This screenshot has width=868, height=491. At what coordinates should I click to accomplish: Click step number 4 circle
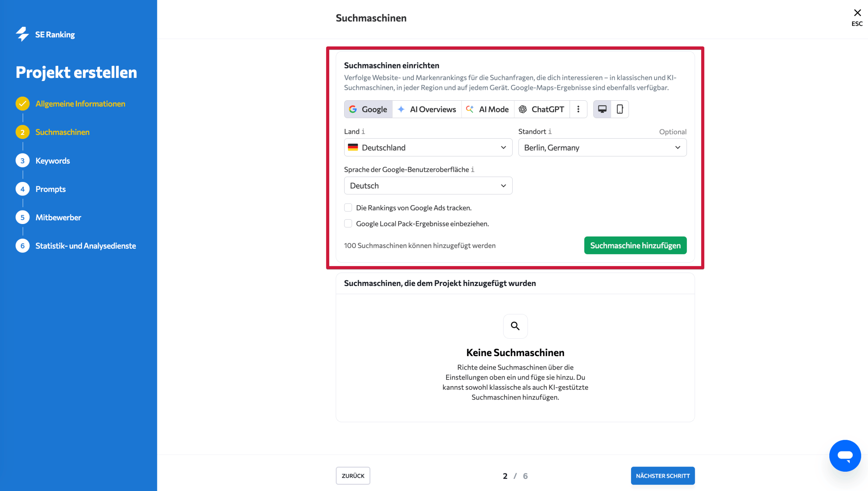[22, 189]
